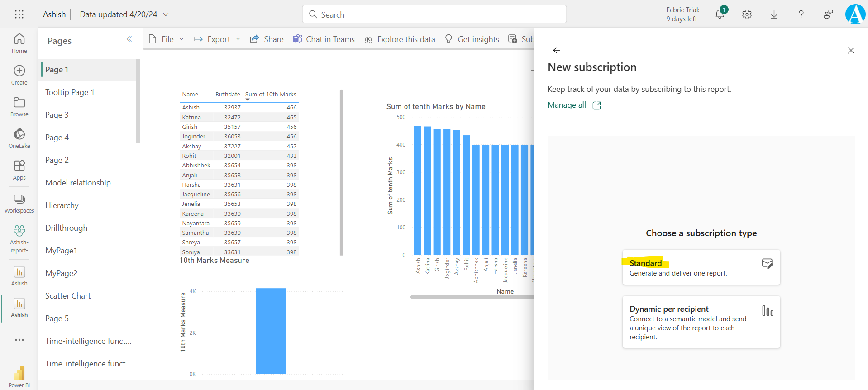Open the help question mark icon
Viewport: 868px width, 390px height.
point(801,14)
